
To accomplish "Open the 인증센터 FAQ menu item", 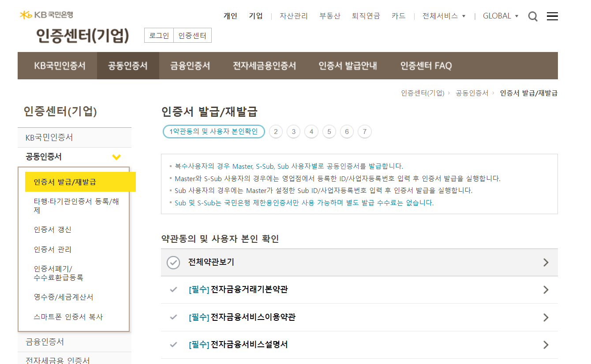I will pyautogui.click(x=425, y=65).
